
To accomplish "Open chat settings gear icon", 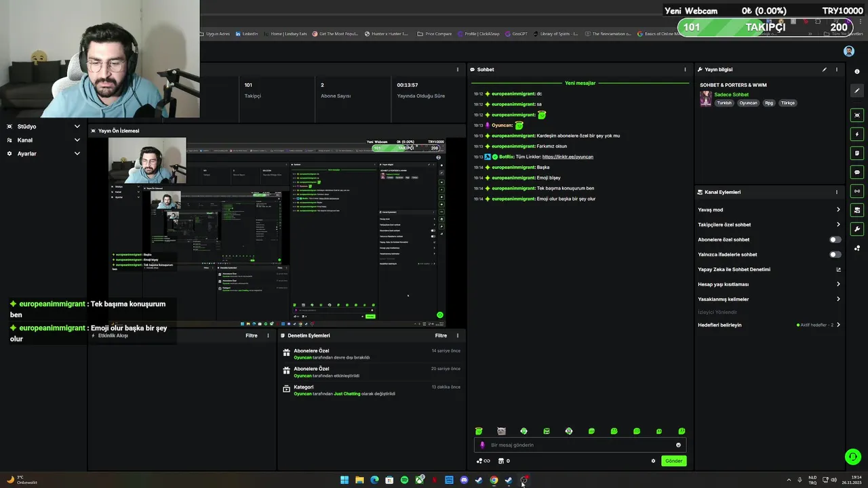I will pos(654,461).
